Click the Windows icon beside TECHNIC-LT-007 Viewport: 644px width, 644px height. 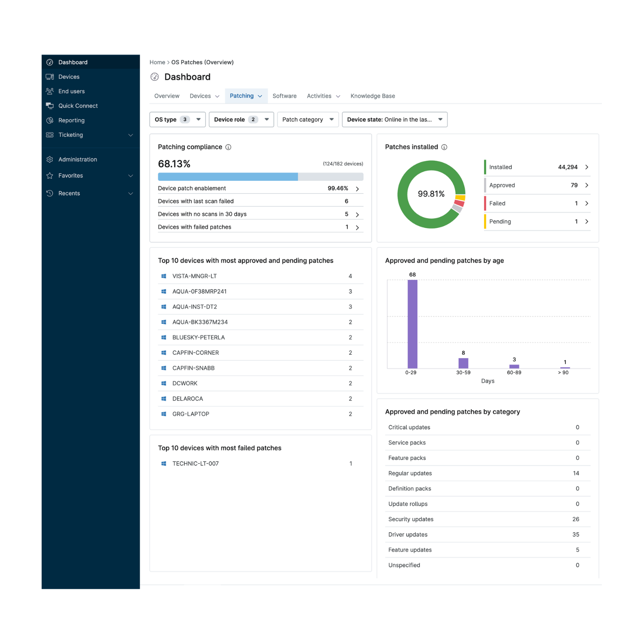point(163,463)
